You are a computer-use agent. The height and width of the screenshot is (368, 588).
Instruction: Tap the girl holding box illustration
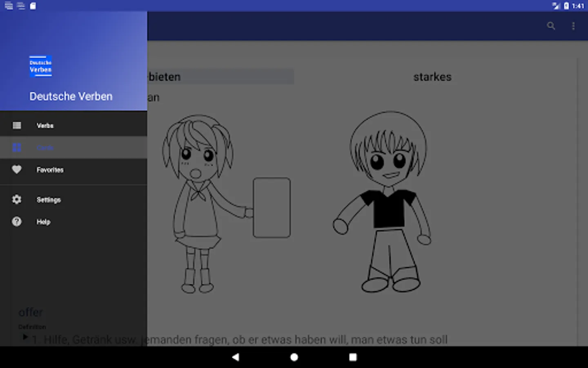tap(227, 204)
